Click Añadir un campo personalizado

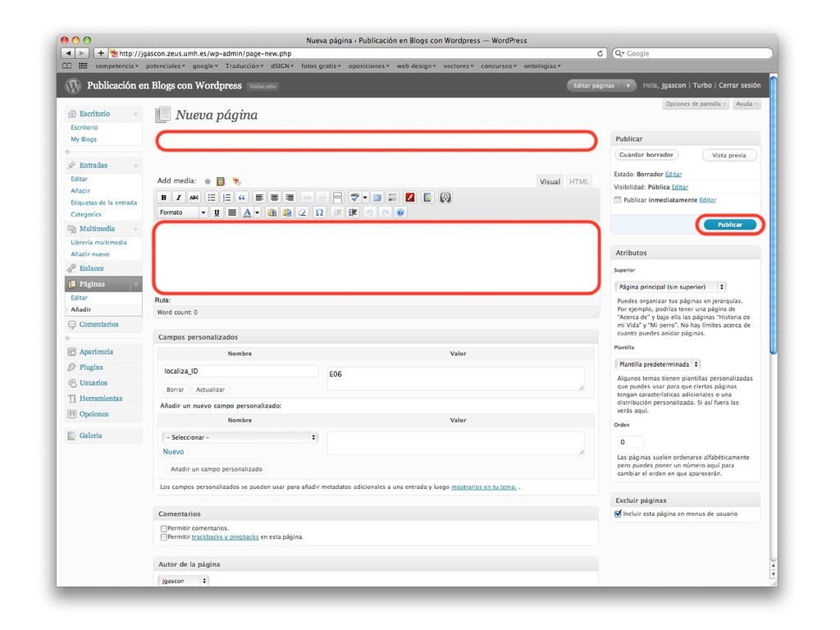click(x=217, y=469)
